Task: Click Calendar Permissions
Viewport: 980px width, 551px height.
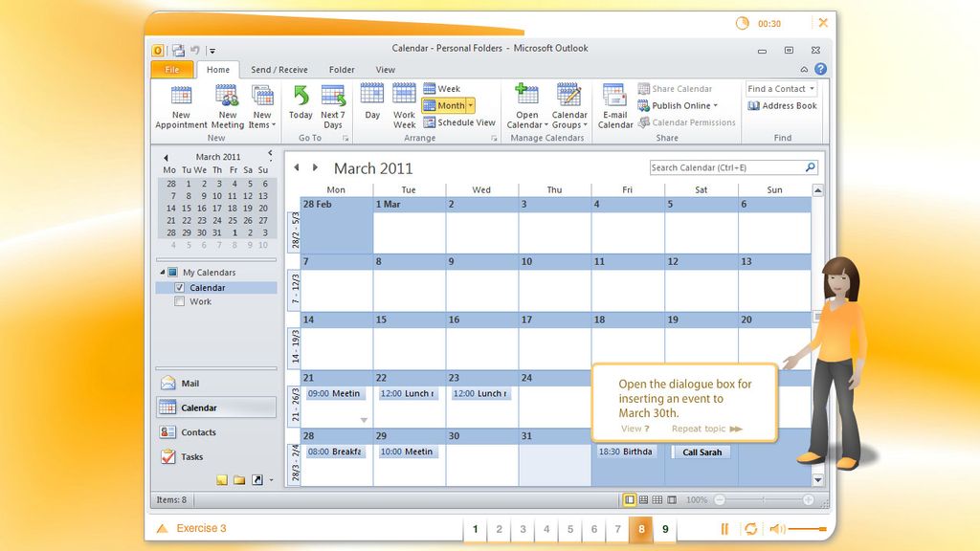Action: (x=686, y=122)
